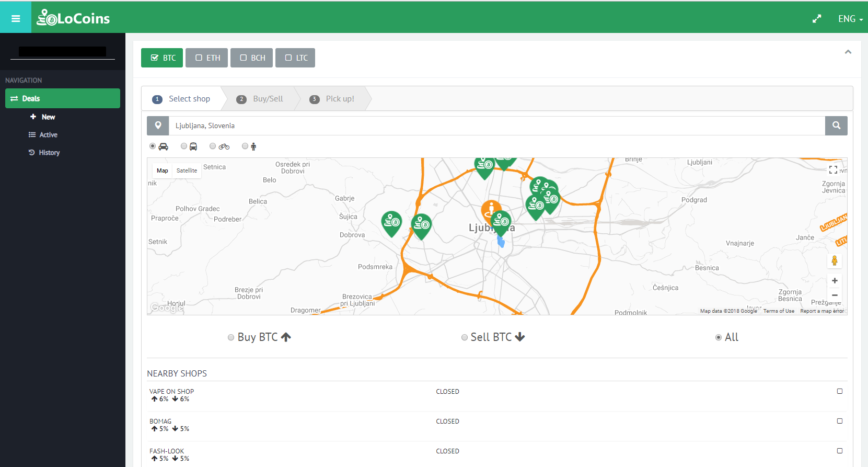868x467 pixels.
Task: Open the ENG language dropdown
Action: pos(850,18)
